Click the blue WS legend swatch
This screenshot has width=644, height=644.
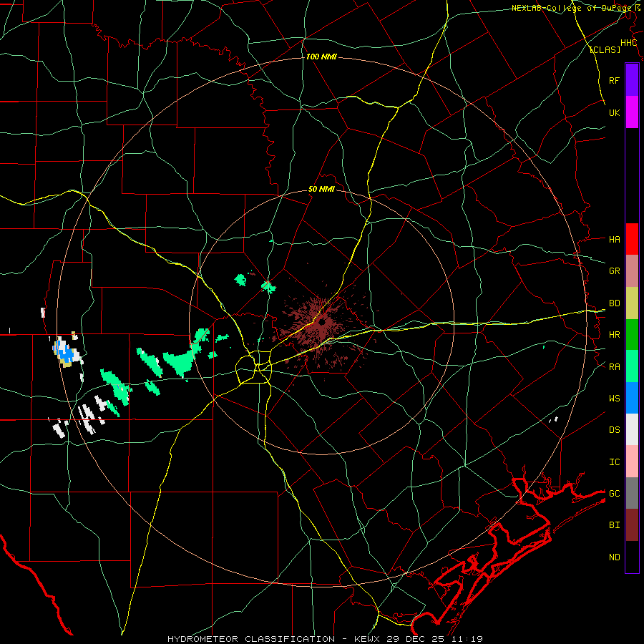(x=632, y=398)
